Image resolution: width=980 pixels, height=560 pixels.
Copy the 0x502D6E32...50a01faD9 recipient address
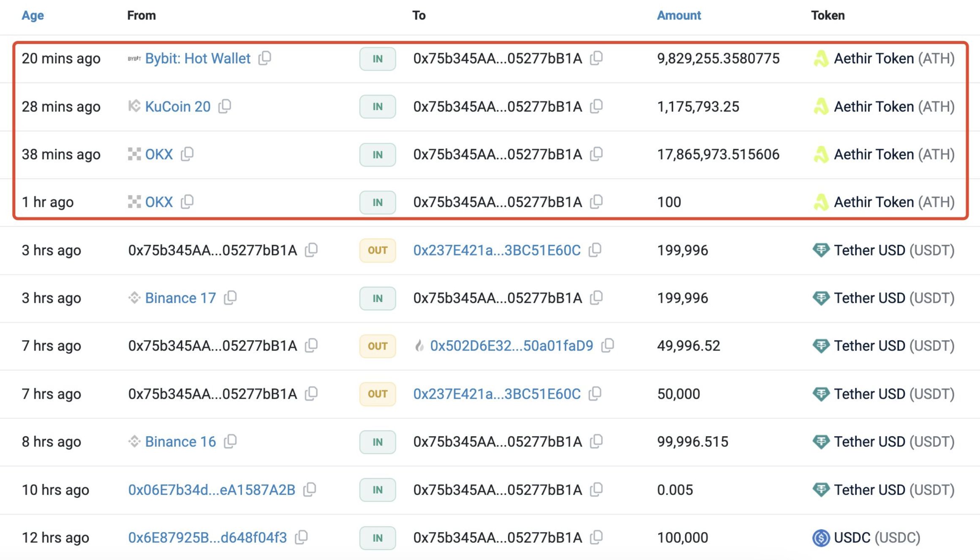(607, 345)
